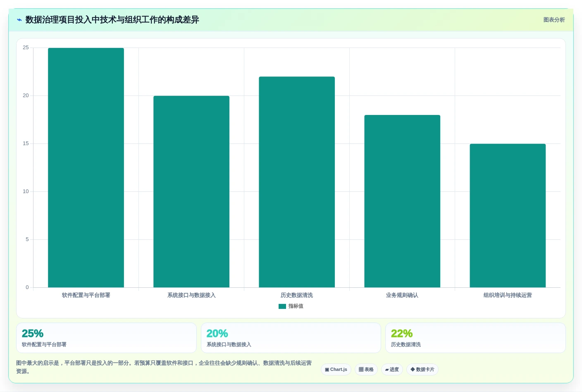The image size is (582, 392).
Task: Open the 25% 软件配置与平台部署 card
Action: coord(106,338)
